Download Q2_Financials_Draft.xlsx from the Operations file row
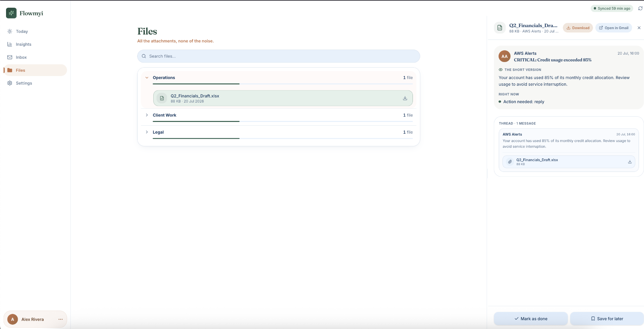The width and height of the screenshot is (644, 329). click(x=405, y=98)
